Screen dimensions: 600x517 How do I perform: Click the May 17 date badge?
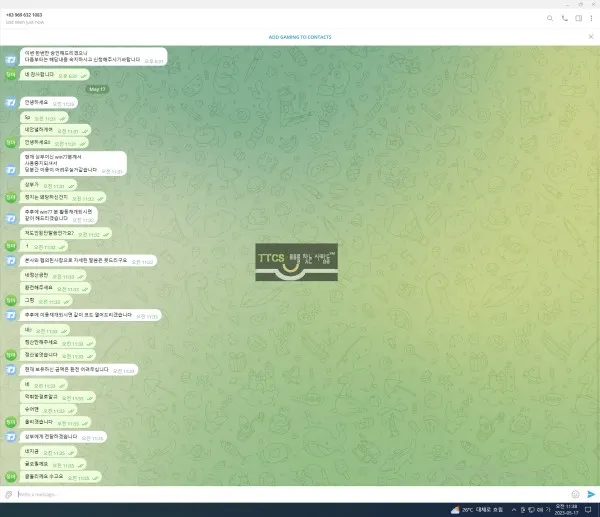tap(97, 89)
